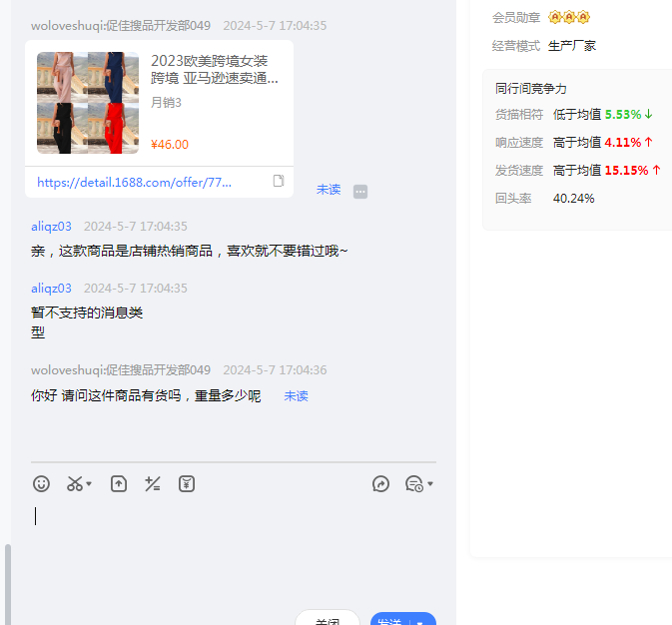The width and height of the screenshot is (672, 625).
Task: Open the emoji picker in chat toolbar
Action: (x=41, y=484)
